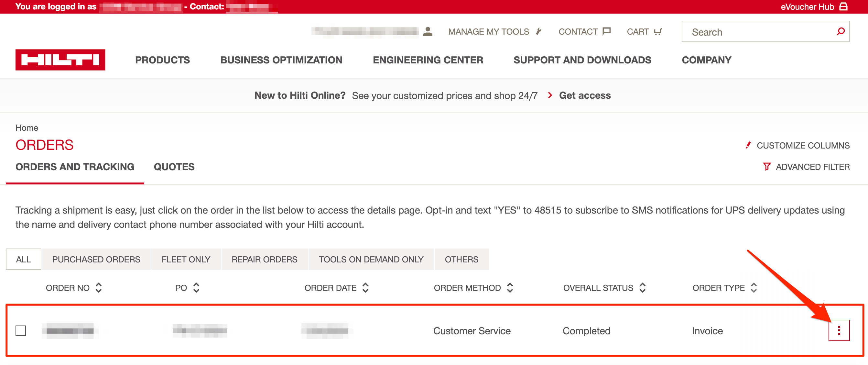Click the Advanced Filter funnel icon

[766, 167]
